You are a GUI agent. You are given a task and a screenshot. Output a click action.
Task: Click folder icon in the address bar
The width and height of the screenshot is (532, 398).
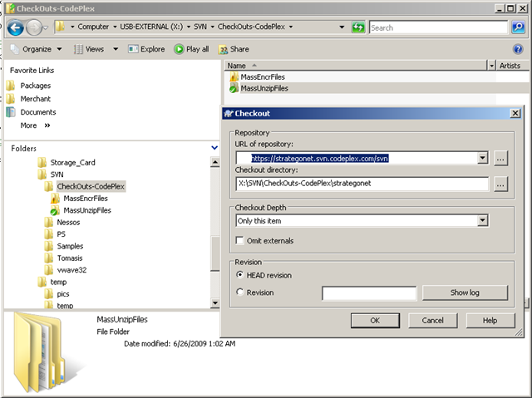point(60,27)
